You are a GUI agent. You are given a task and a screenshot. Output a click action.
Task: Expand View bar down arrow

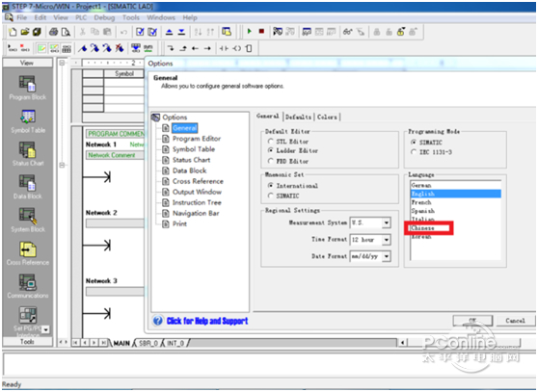tap(45, 329)
